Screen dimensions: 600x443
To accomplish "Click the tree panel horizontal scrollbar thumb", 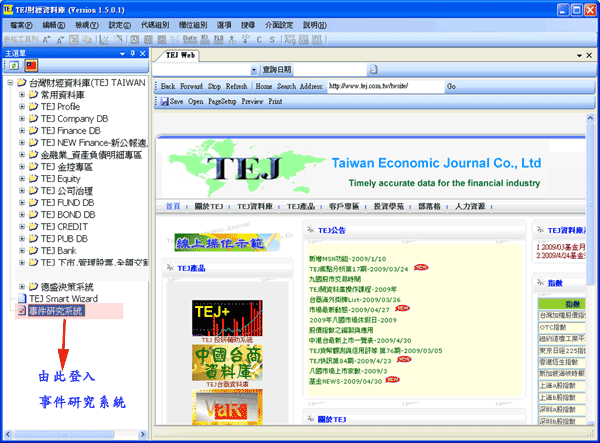I will click(x=64, y=434).
